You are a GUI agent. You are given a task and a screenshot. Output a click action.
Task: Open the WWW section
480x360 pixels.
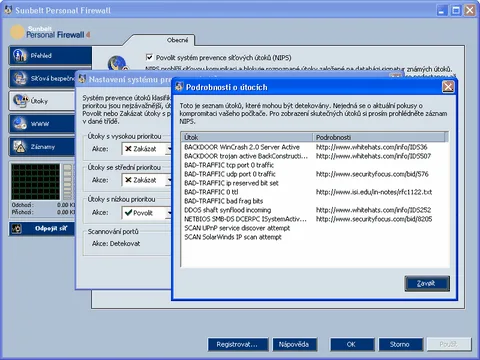click(x=42, y=124)
